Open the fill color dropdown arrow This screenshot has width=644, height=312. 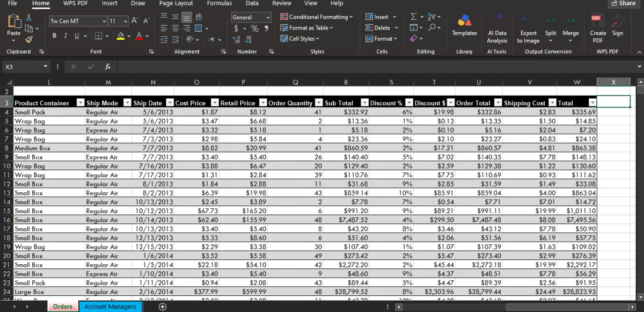click(129, 37)
